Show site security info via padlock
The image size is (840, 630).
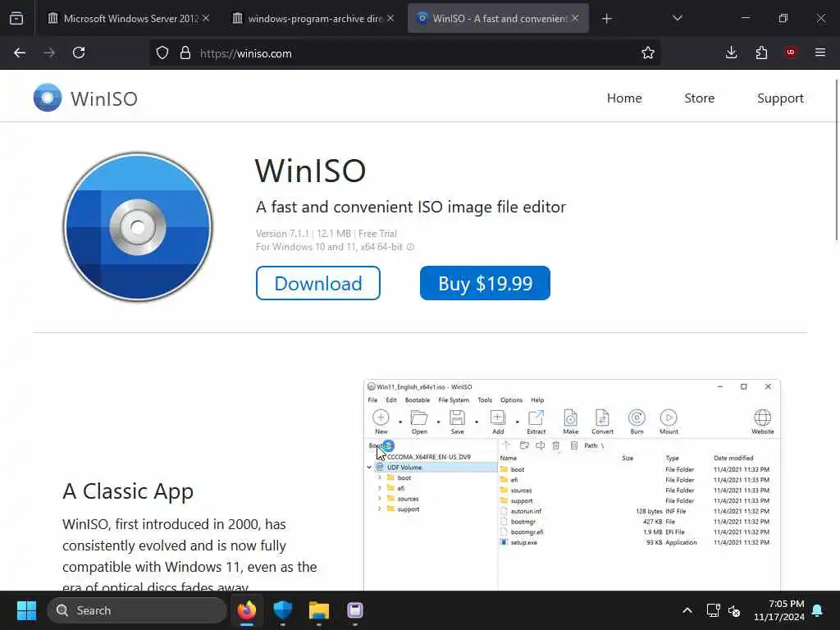tap(185, 53)
